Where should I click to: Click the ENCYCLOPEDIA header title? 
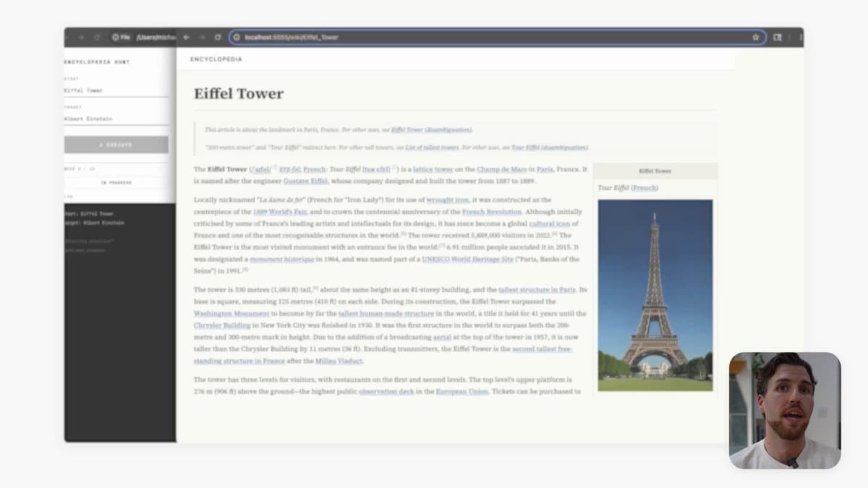point(216,59)
